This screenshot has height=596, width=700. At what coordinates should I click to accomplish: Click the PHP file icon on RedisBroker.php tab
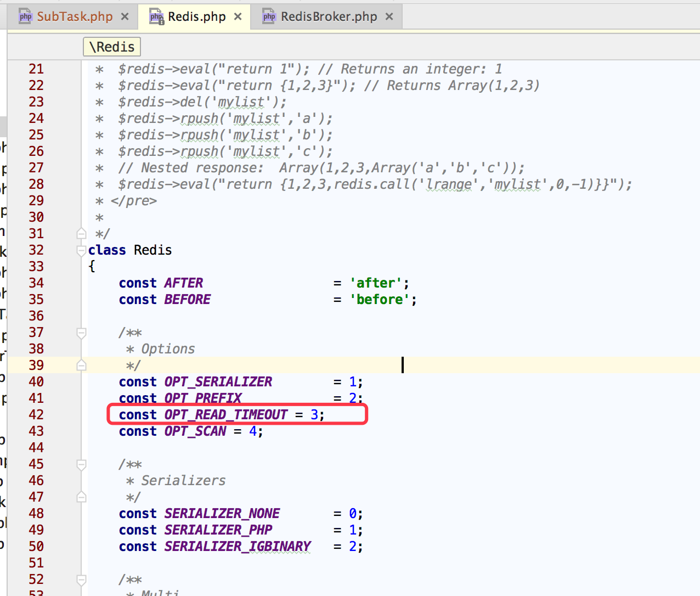269,16
